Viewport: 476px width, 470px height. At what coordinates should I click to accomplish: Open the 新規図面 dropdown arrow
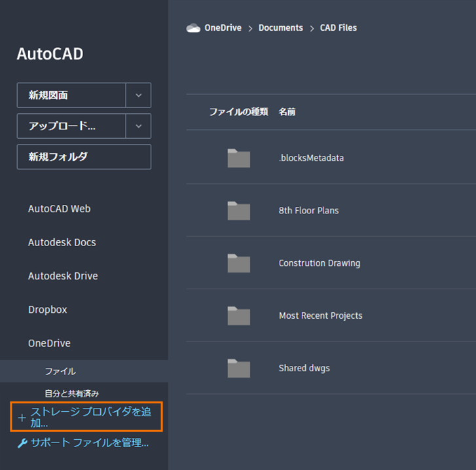point(138,96)
